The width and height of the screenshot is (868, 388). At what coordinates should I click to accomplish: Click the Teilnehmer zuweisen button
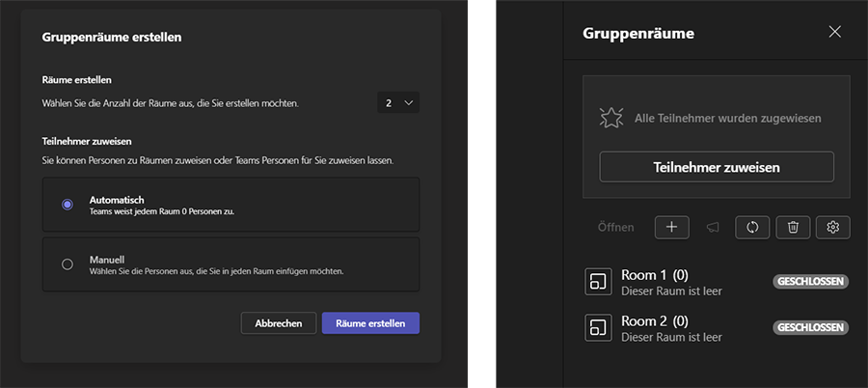(x=717, y=167)
